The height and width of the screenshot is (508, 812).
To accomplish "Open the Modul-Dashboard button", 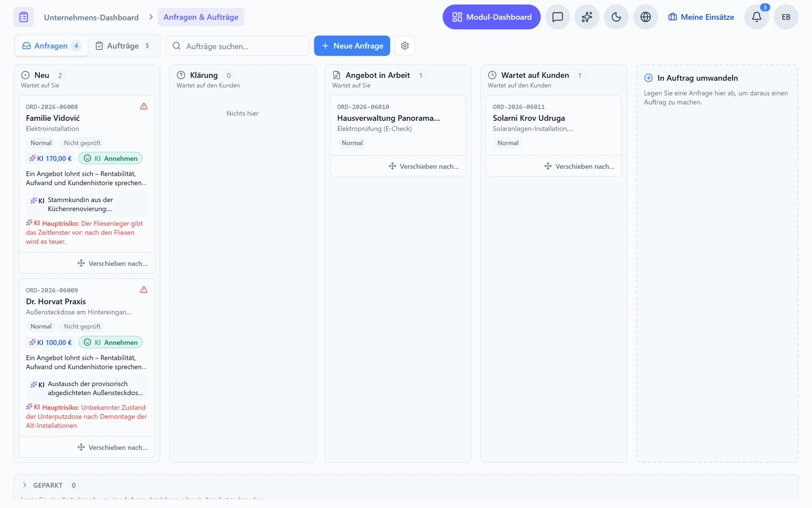I will [491, 17].
